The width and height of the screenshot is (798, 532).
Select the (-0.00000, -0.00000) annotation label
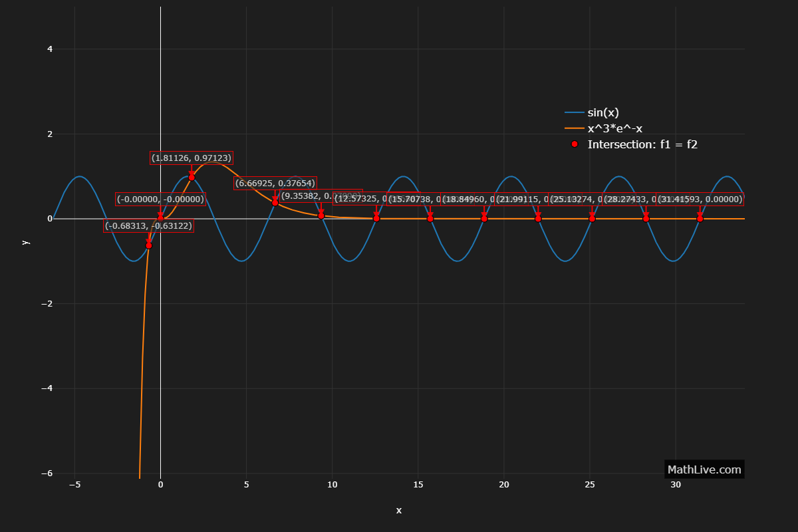(x=160, y=199)
